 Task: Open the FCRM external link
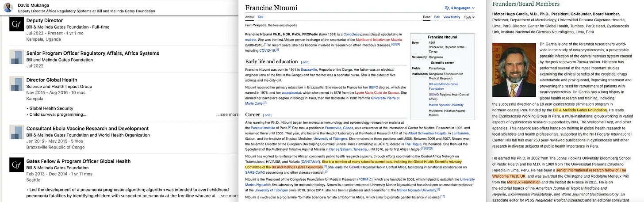click(x=364, y=179)
